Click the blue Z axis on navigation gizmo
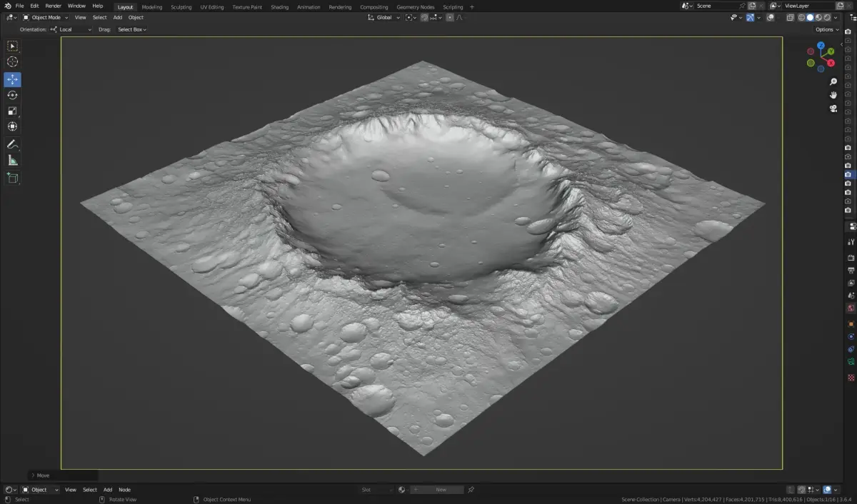 click(x=821, y=46)
